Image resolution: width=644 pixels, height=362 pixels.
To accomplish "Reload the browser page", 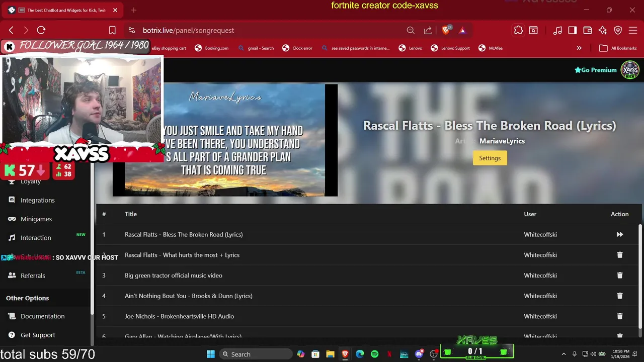I will (41, 30).
